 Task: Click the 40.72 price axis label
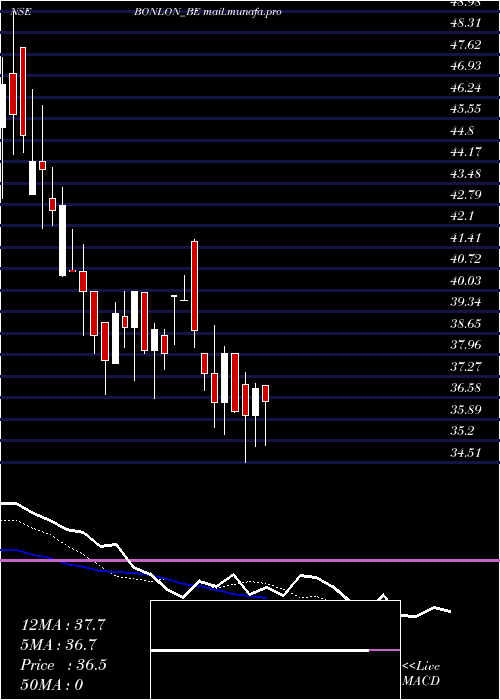point(466,259)
